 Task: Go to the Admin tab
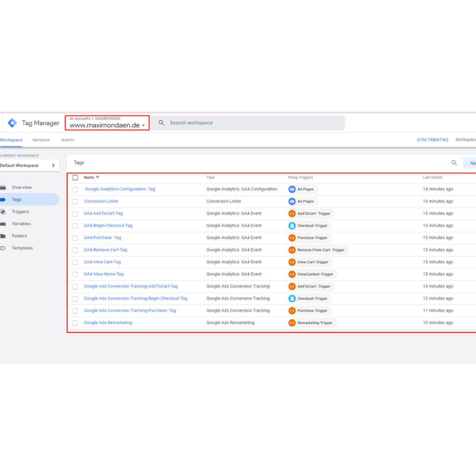(68, 140)
